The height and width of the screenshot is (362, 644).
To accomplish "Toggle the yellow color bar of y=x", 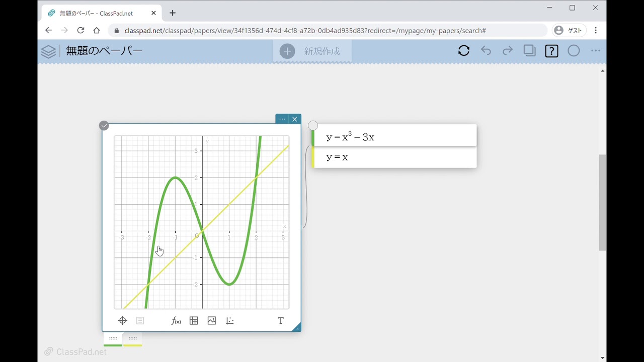I will point(313,157).
